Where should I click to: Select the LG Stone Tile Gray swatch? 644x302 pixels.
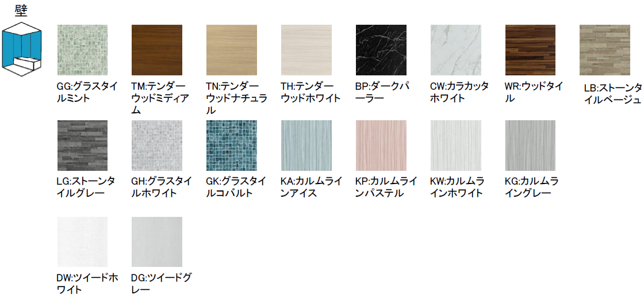tap(83, 146)
